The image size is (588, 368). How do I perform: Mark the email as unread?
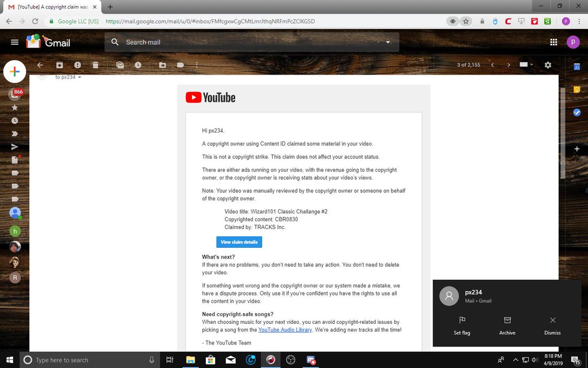point(120,65)
